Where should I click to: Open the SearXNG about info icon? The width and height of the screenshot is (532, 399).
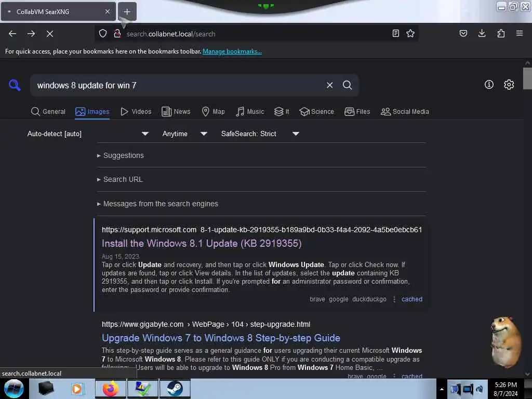tap(489, 85)
